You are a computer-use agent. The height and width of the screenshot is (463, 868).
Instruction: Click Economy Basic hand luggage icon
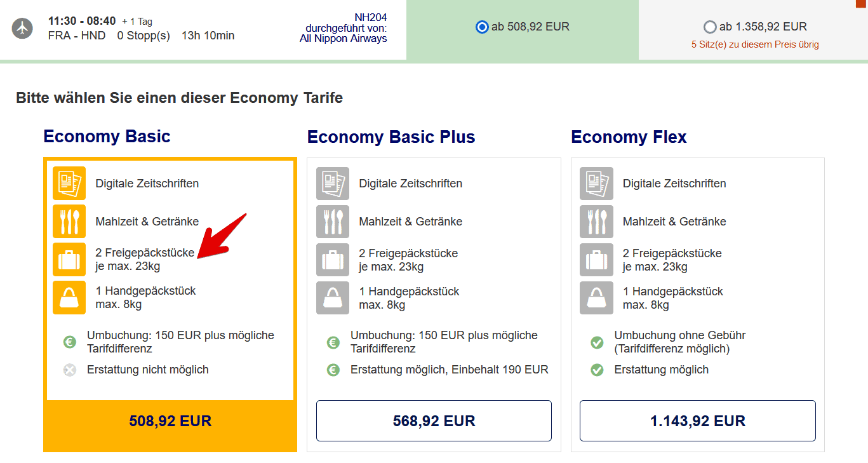pyautogui.click(x=69, y=297)
